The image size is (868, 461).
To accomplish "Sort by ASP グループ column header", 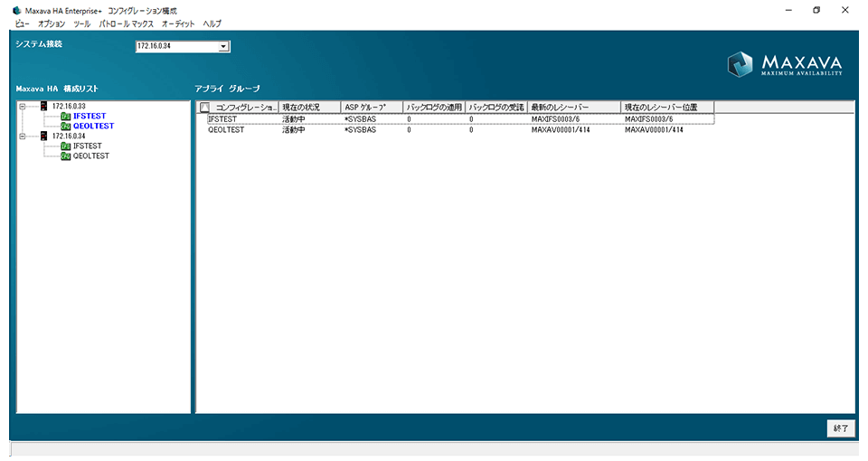I will pyautogui.click(x=372, y=108).
